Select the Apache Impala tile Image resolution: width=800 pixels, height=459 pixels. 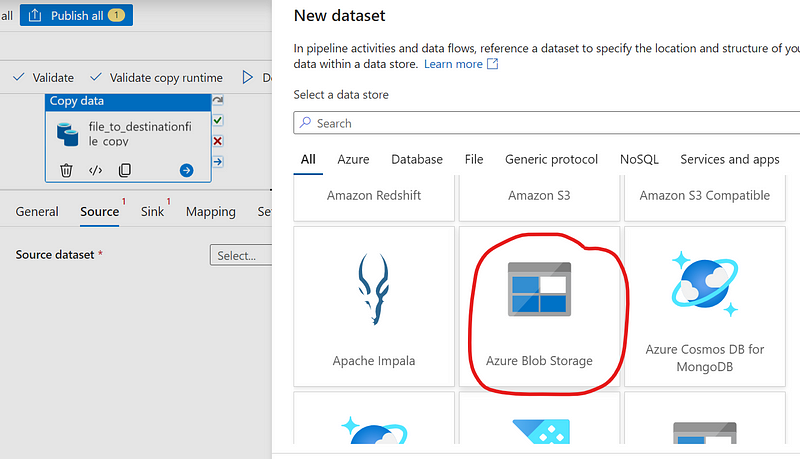point(374,307)
